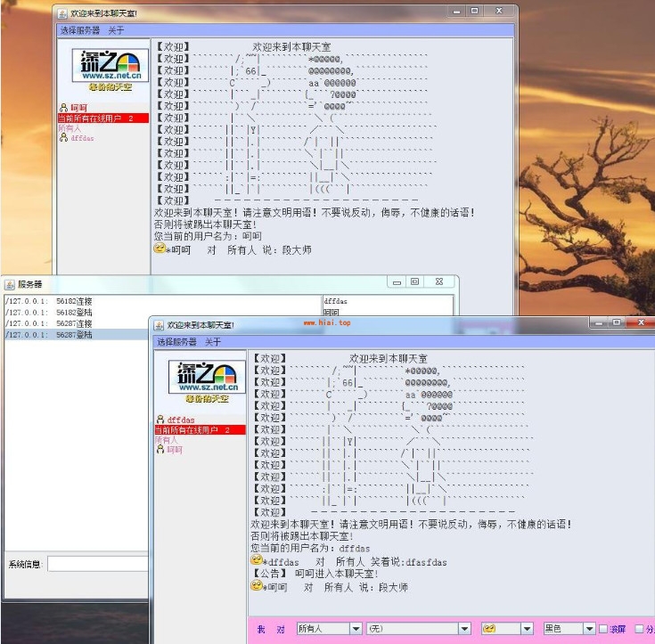Select 所有人 in front window user list
The height and width of the screenshot is (644, 655).
tap(167, 440)
